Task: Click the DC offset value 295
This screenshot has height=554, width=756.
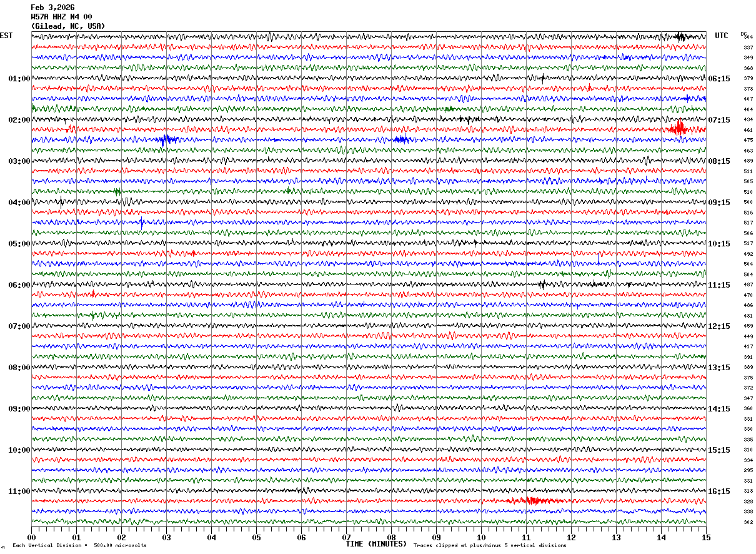Action: click(749, 470)
